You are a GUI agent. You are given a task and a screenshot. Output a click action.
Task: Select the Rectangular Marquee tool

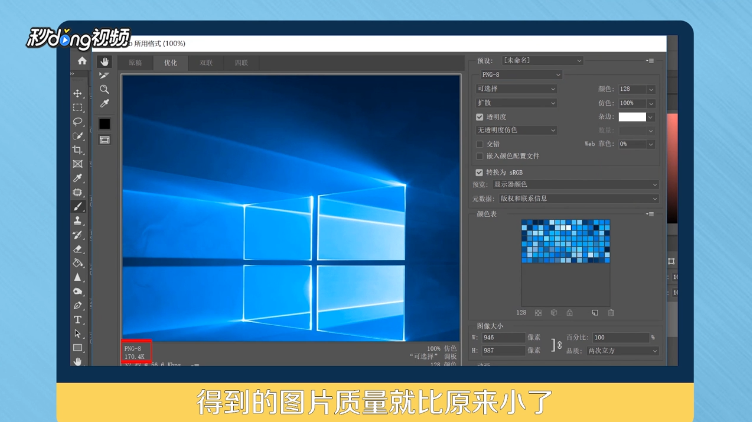77,107
